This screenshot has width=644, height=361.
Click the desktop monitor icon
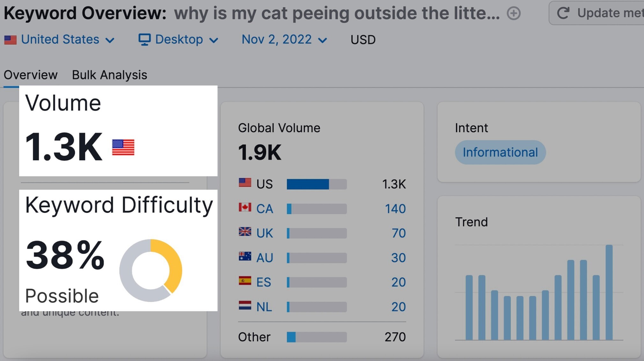coord(144,40)
